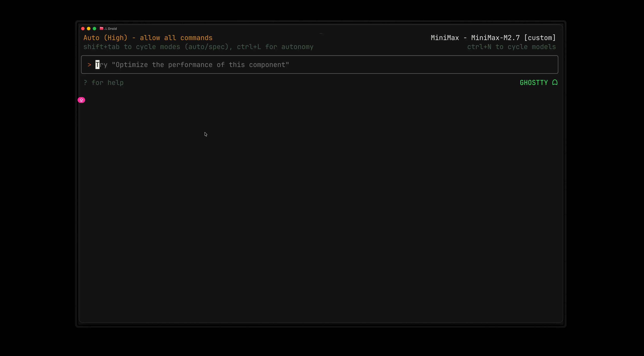Click the tiny ellipsis at top center

click(x=321, y=33)
